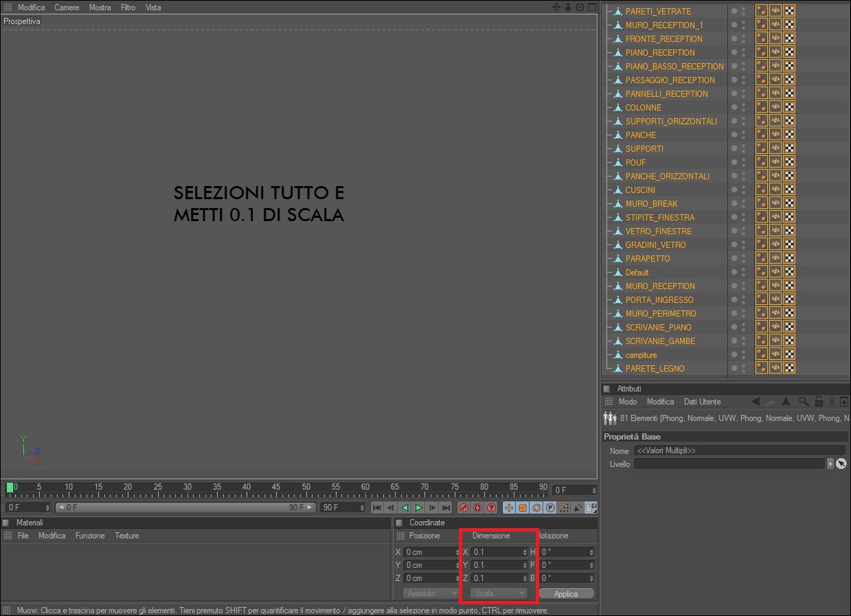This screenshot has height=616, width=851.
Task: Open viewport Mostra menu
Action: [100, 8]
